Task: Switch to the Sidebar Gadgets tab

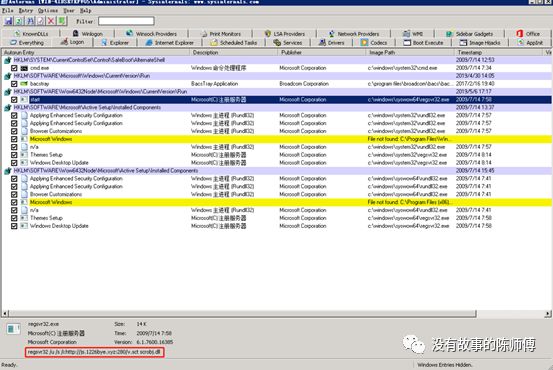Action: 469,34
